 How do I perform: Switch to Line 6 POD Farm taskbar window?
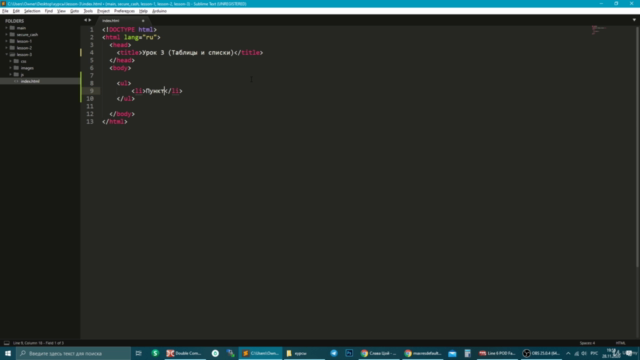click(497, 353)
